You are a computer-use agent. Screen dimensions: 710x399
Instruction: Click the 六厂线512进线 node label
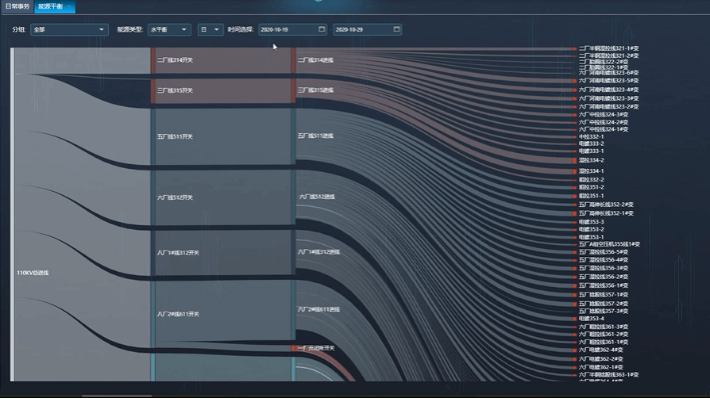(x=317, y=197)
